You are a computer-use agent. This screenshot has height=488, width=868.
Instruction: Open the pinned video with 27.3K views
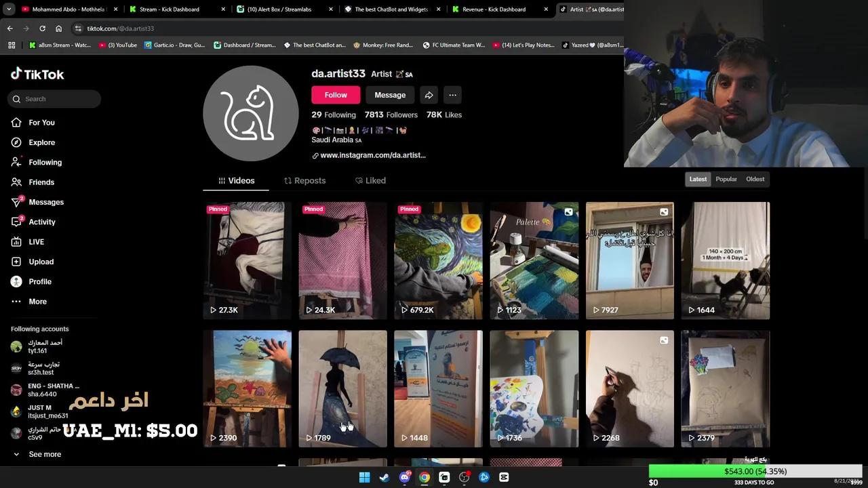tap(248, 260)
